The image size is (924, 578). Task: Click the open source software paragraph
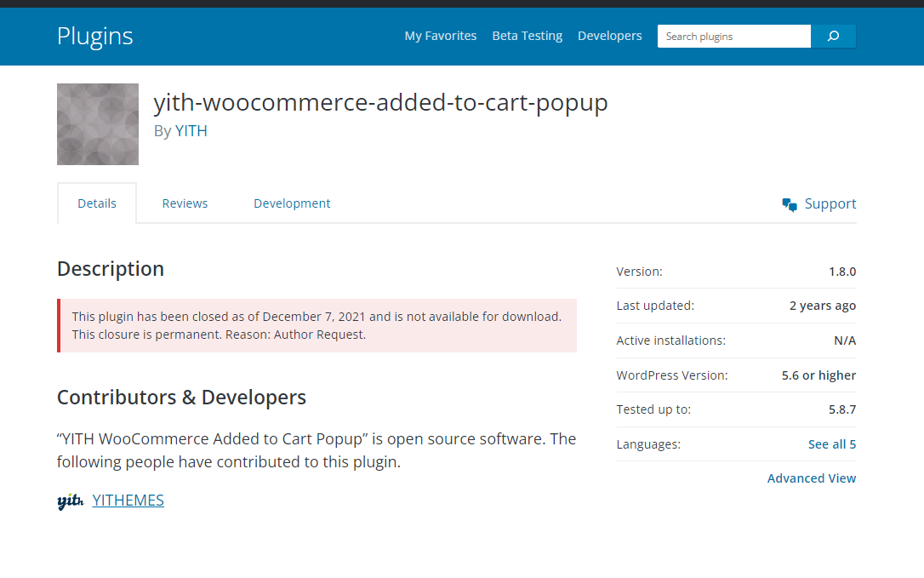tap(317, 450)
